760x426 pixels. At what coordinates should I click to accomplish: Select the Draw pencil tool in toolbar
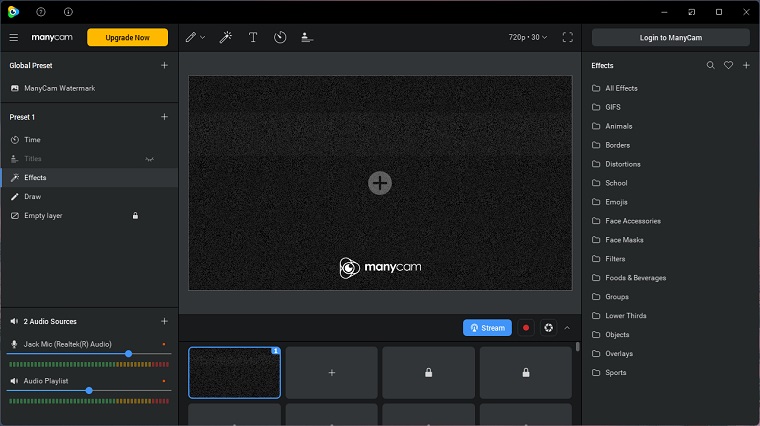[x=191, y=37]
